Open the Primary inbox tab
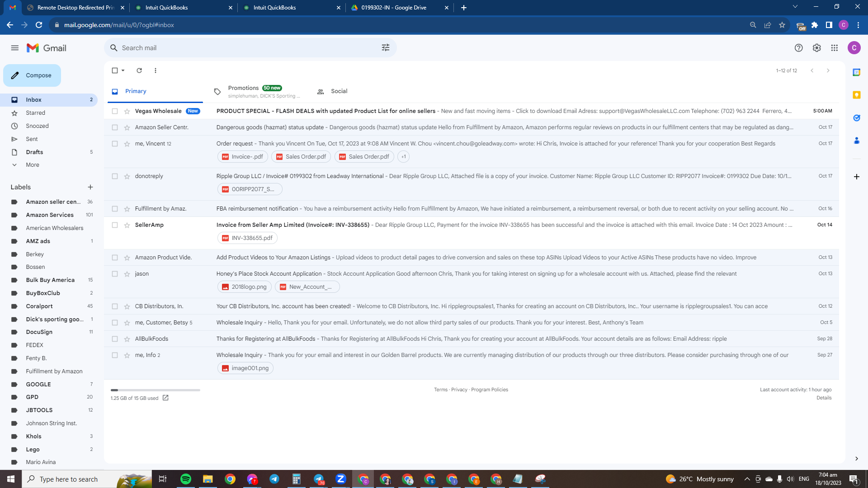 point(154,91)
